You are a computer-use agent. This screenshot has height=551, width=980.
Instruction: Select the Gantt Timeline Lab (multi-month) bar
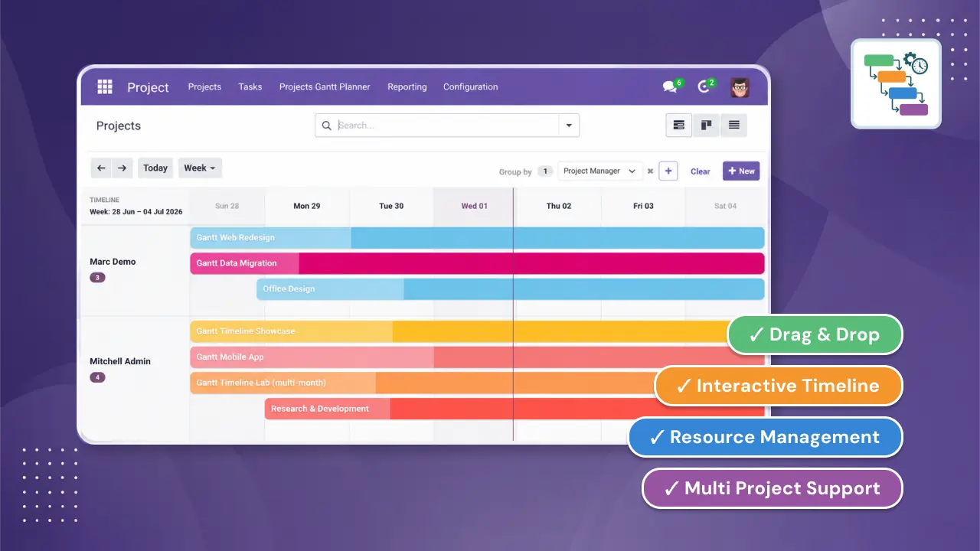pyautogui.click(x=423, y=383)
